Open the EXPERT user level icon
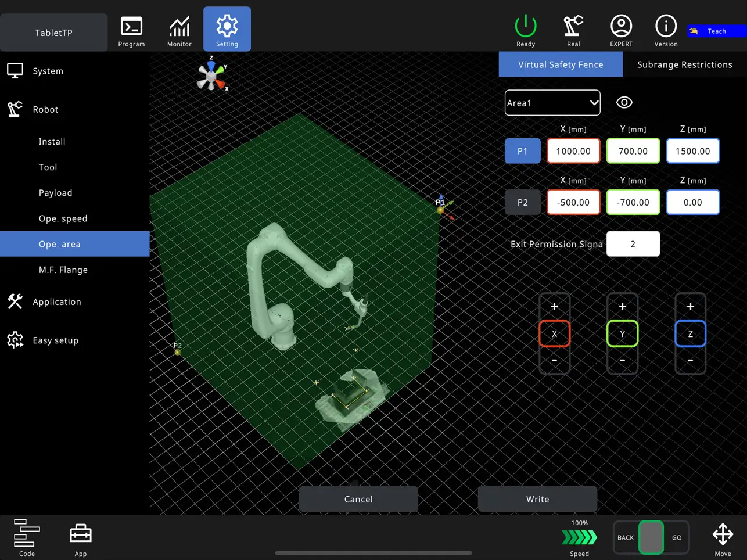Screen dimensions: 747x560 [621, 31]
